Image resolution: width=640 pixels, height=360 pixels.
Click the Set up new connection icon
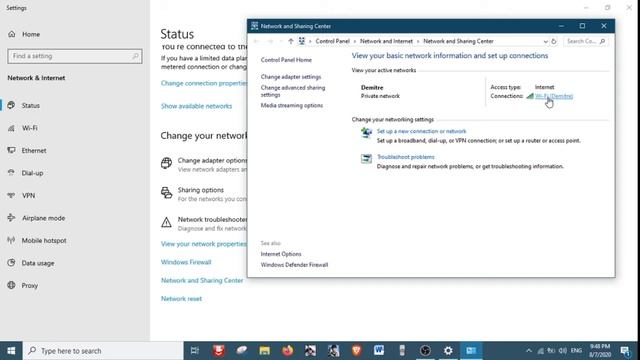click(x=366, y=133)
